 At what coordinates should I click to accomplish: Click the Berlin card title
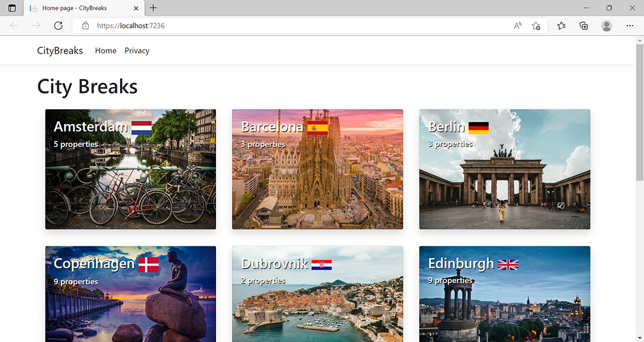click(x=447, y=127)
